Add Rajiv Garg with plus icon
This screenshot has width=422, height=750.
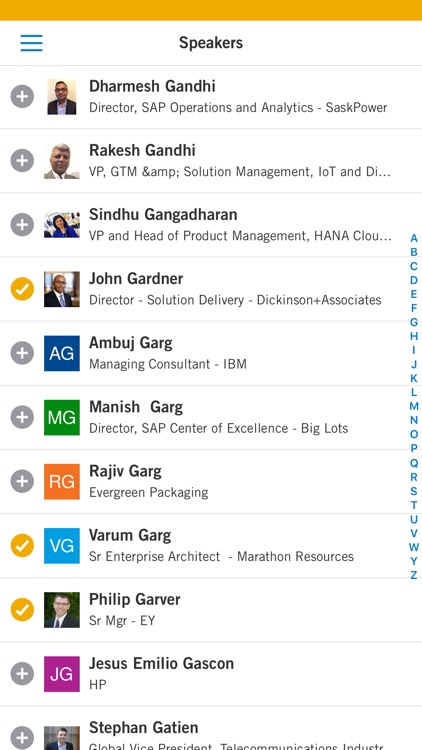point(22,481)
